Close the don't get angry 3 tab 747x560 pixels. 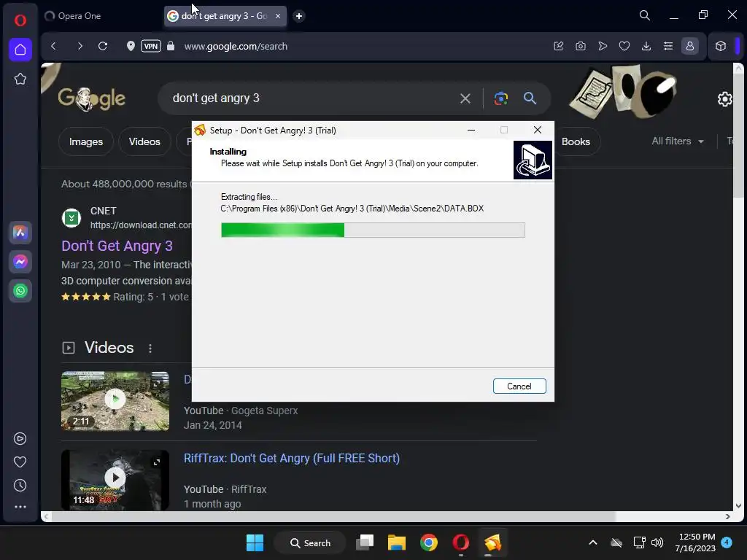pyautogui.click(x=278, y=16)
